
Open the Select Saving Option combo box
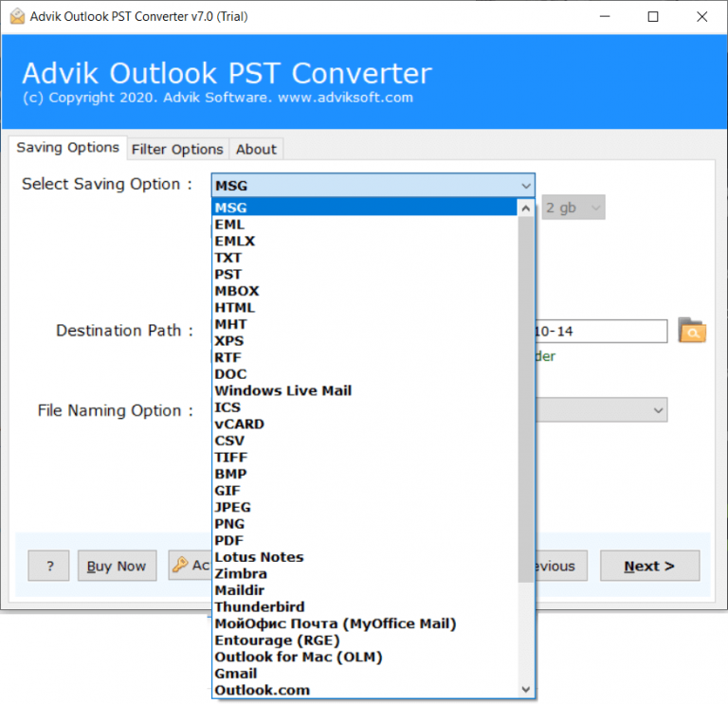pyautogui.click(x=373, y=186)
